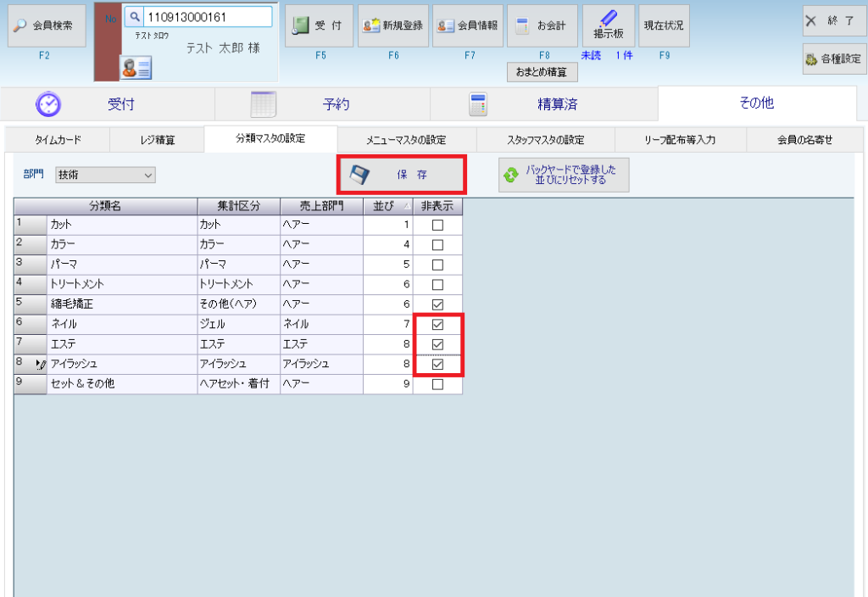Click バックヤードで登録した並びにリセットする button
868x597 pixels.
(x=564, y=175)
